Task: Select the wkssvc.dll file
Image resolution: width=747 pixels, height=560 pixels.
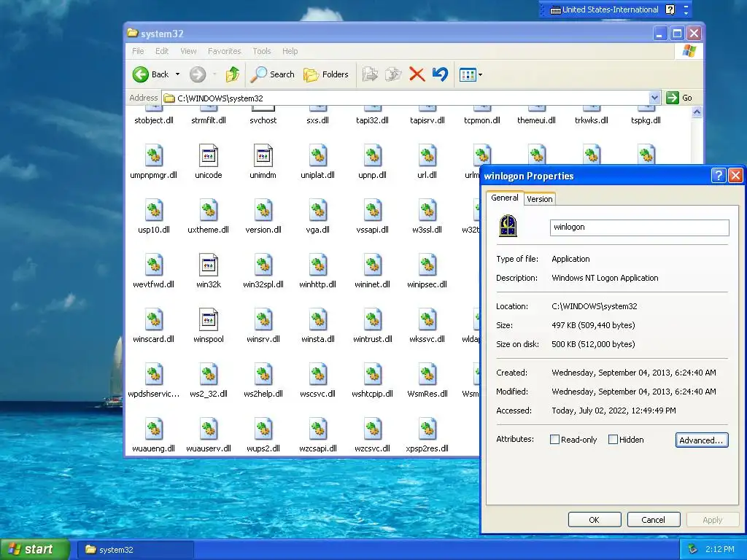Action: coord(427,326)
